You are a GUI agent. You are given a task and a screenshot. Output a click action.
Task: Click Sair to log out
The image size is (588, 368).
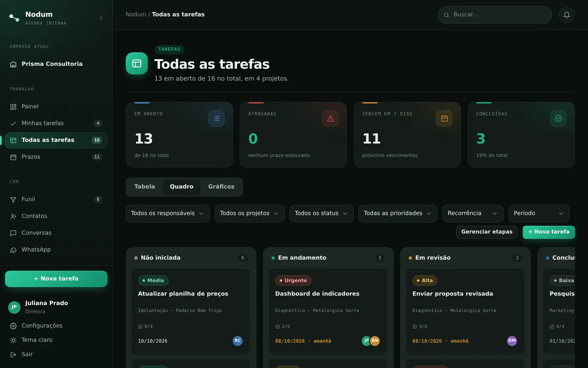pos(56,354)
